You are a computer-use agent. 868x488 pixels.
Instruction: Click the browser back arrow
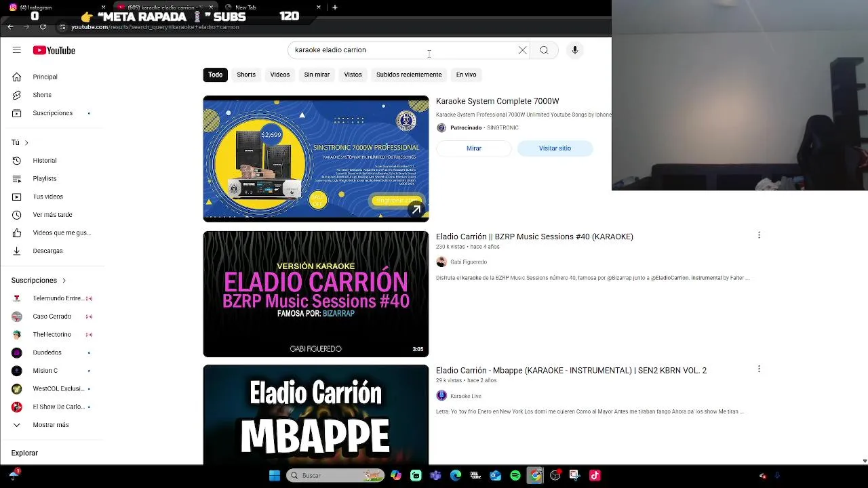(x=10, y=27)
